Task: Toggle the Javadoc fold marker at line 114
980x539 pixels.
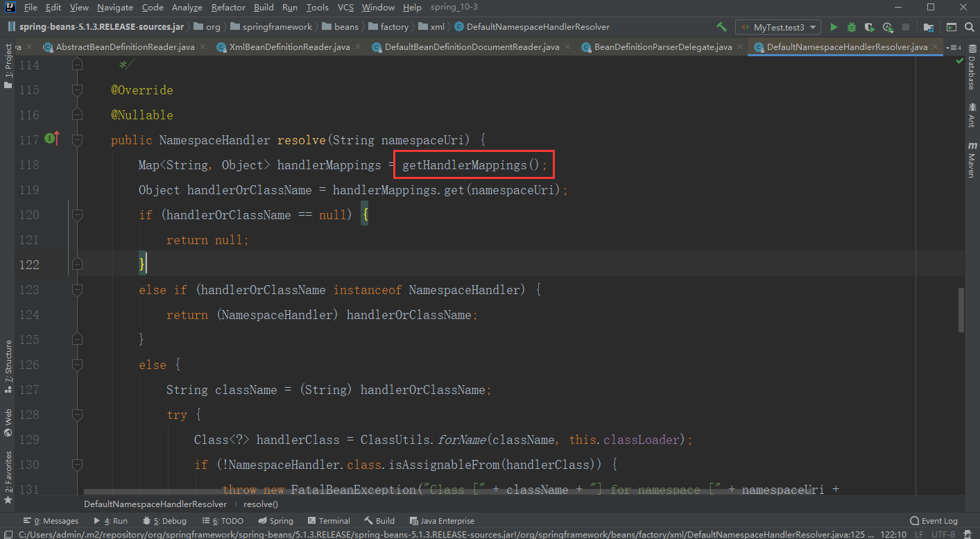Action: pos(77,65)
